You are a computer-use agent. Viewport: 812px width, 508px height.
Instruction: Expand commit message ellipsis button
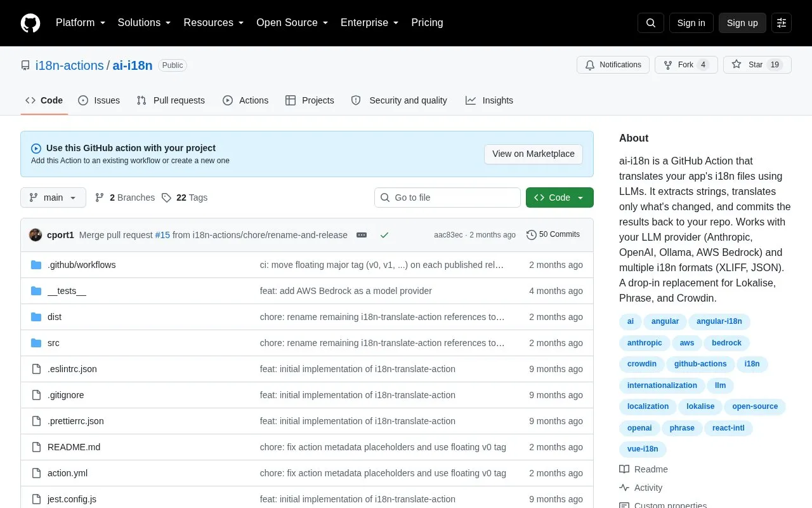362,235
